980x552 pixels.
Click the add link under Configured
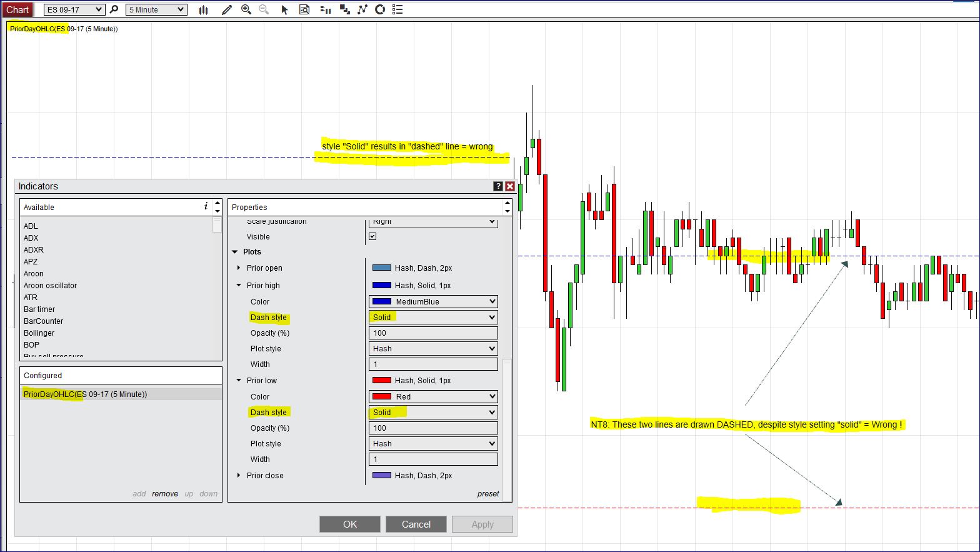[x=139, y=493]
